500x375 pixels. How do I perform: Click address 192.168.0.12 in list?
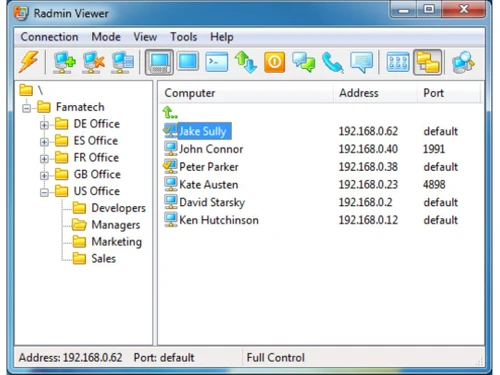pos(368,220)
